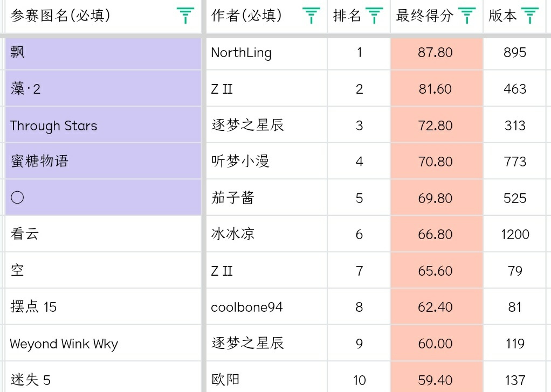Open filter for 参赛图名 column

coord(185,16)
